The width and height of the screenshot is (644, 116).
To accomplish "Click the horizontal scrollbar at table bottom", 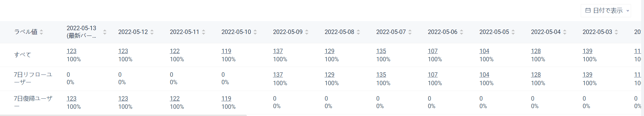I will coord(123,115).
